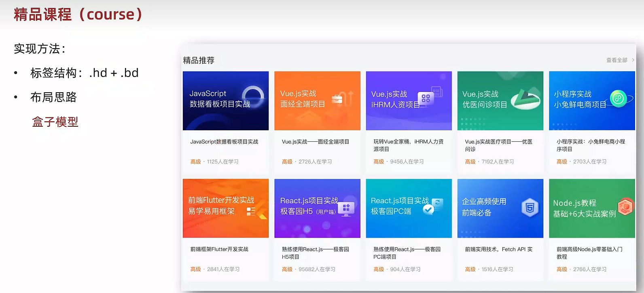Click title 前端高级Node.js零基础入门教程
Viewport: 644px width, 293px height.
pos(589,253)
